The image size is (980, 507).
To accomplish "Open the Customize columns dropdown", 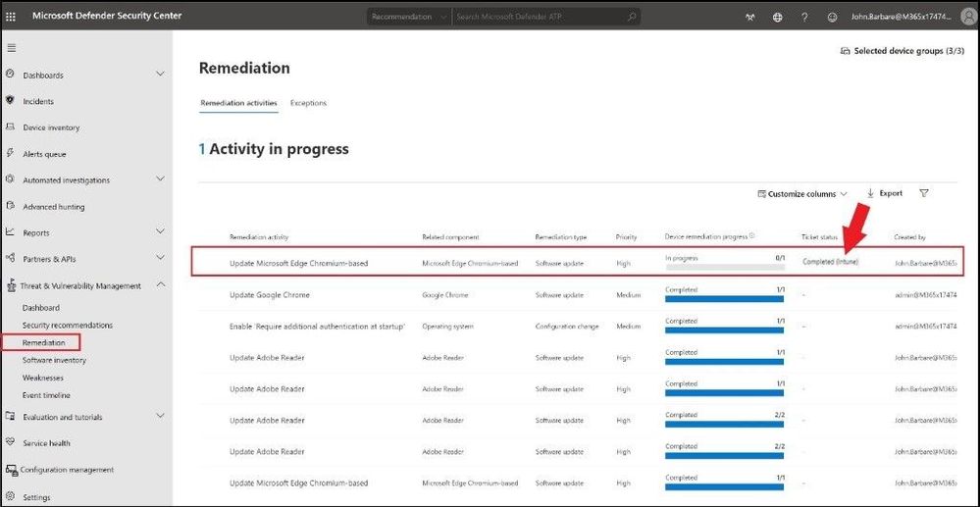I will (802, 194).
